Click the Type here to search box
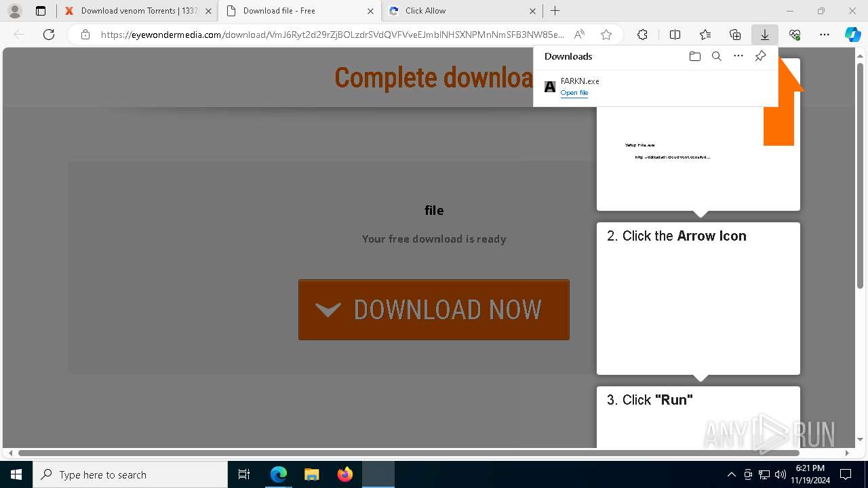This screenshot has width=868, height=488. 130,474
